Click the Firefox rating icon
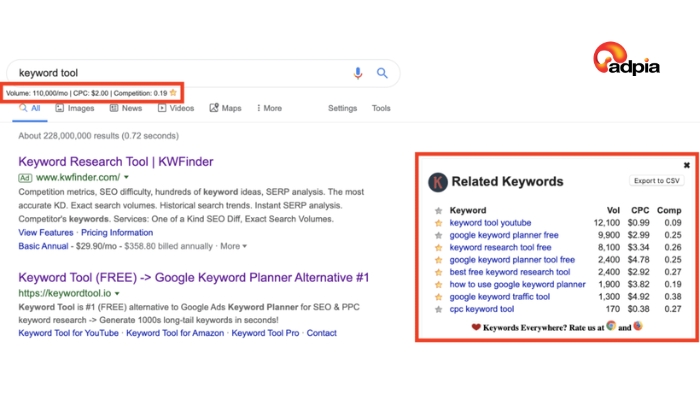Screen dimensions: 700x400 638,326
